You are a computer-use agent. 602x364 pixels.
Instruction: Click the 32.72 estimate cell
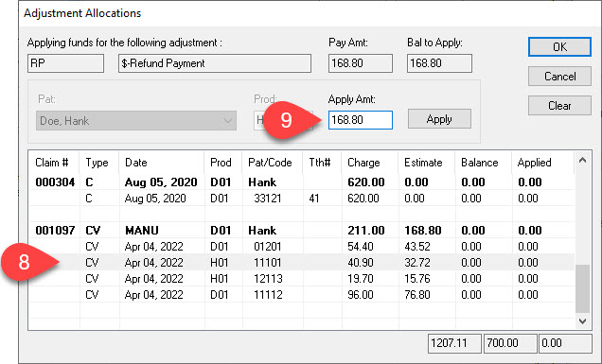pos(416,262)
